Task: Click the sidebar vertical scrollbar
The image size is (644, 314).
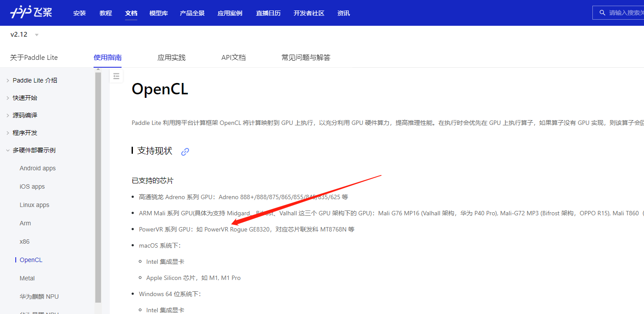Action: (x=98, y=188)
